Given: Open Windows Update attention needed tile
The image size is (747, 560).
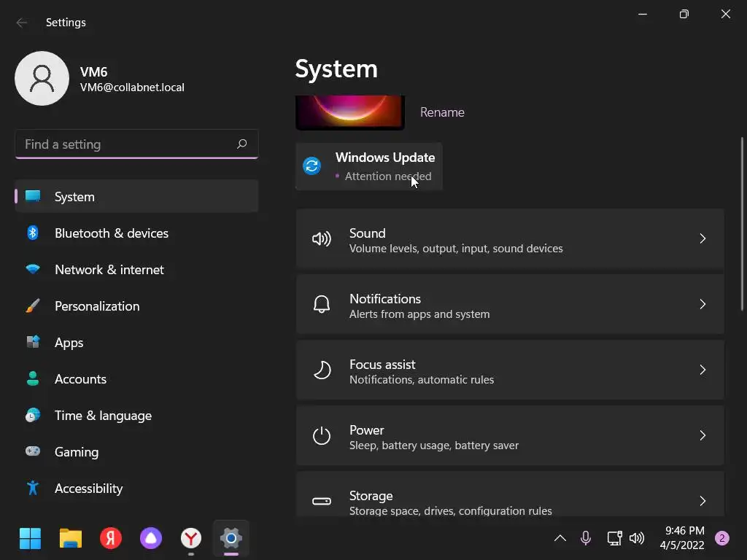Looking at the screenshot, I should click(369, 166).
